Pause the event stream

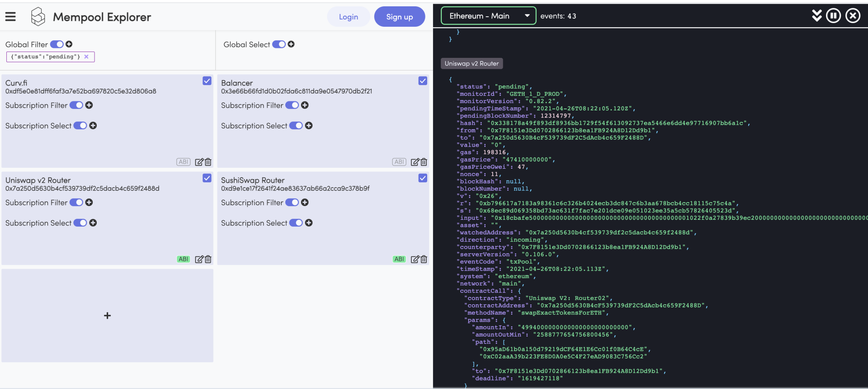tap(833, 16)
